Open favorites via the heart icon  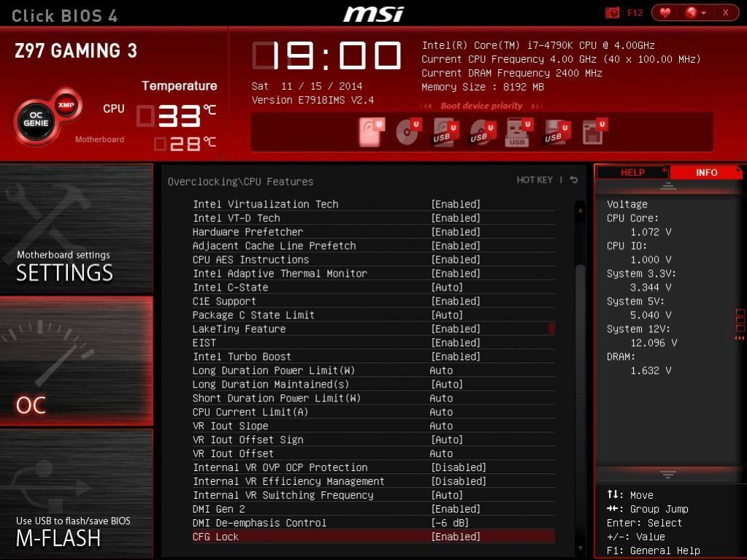tap(665, 13)
